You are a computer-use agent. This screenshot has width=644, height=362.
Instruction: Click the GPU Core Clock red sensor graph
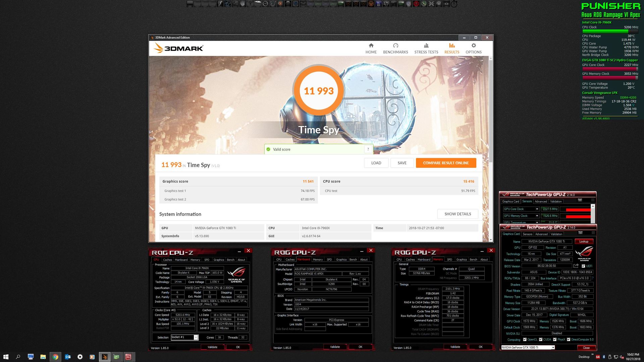575,209
